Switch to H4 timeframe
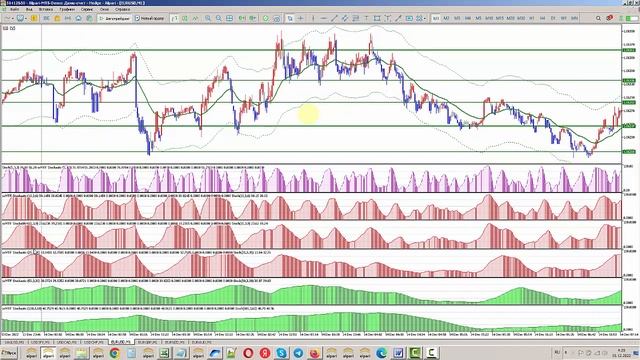 542,18
